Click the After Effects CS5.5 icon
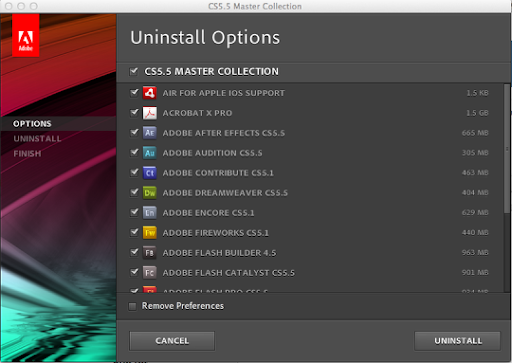The image size is (512, 363). [x=150, y=133]
